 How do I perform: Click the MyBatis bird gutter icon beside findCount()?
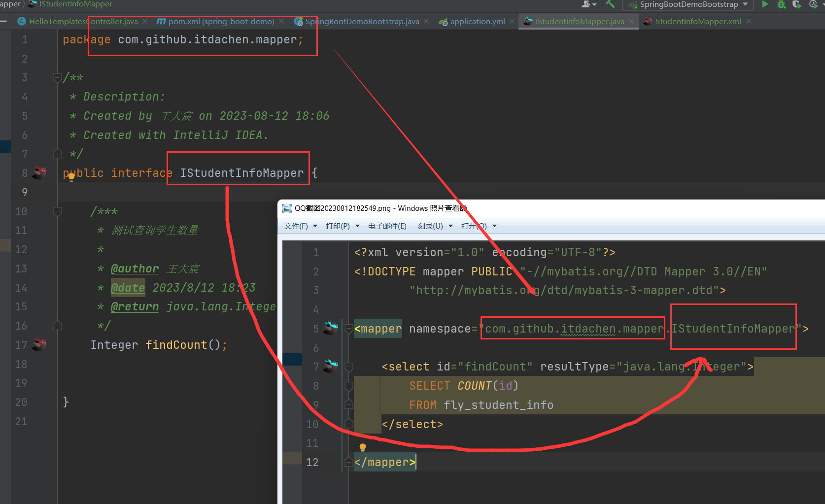coord(39,344)
